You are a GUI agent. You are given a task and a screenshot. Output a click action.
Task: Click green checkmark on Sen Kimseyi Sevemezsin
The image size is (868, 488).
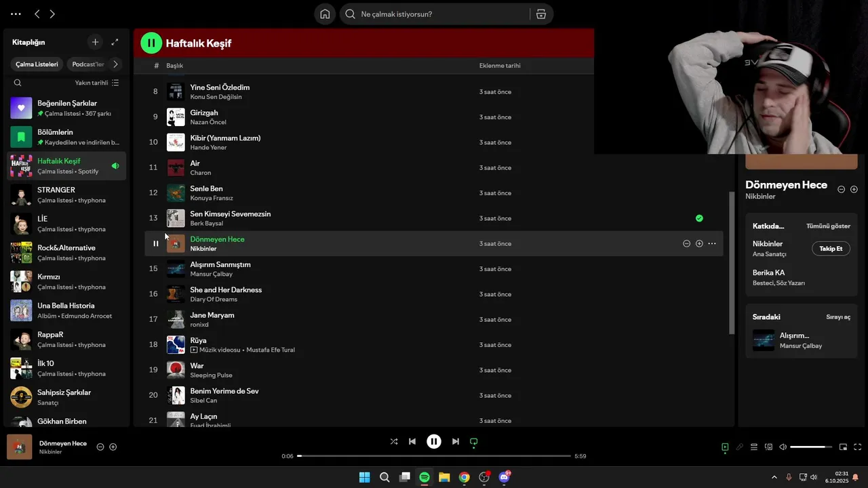(699, 218)
